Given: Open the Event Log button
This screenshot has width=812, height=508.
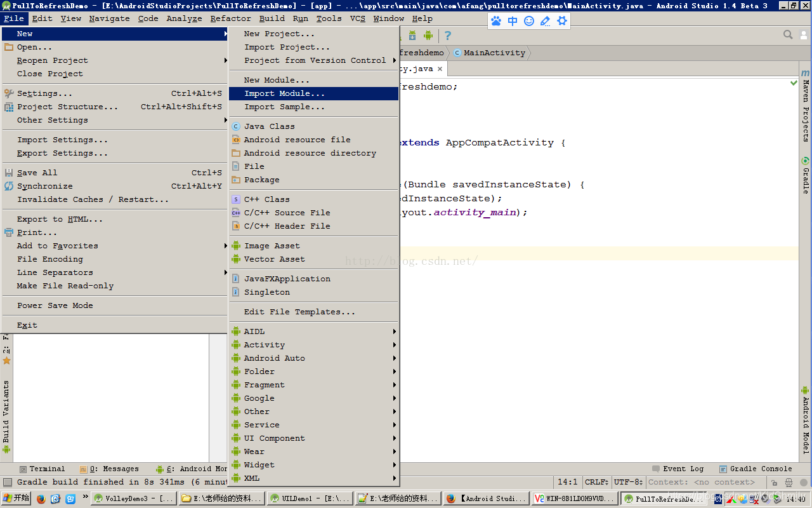Looking at the screenshot, I should tap(678, 469).
